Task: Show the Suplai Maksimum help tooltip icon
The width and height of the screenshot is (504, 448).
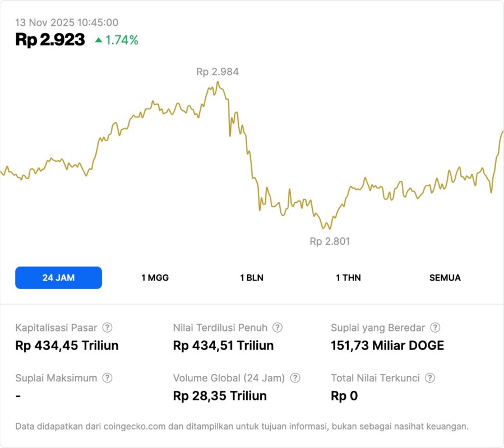Action: 107,378
